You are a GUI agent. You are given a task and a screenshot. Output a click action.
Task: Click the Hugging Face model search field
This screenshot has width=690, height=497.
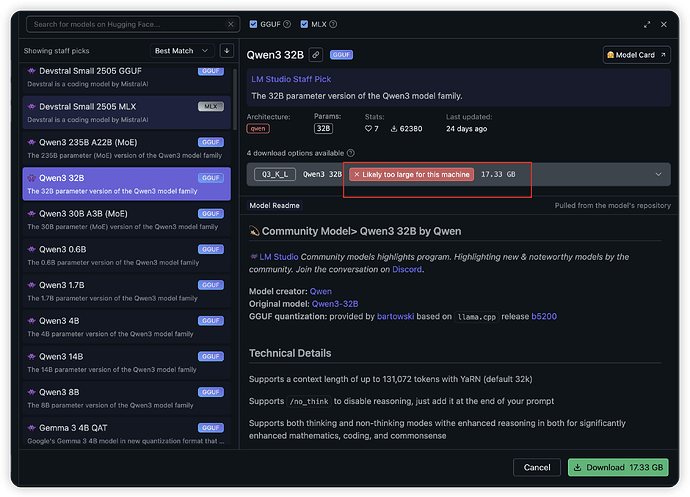click(x=133, y=24)
